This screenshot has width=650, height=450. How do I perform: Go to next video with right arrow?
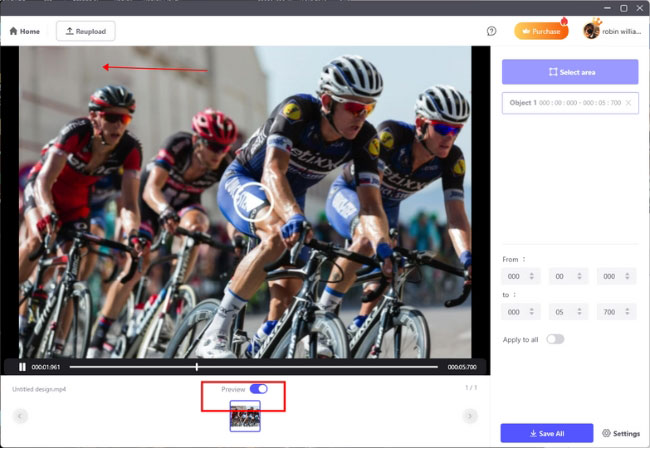tap(470, 416)
